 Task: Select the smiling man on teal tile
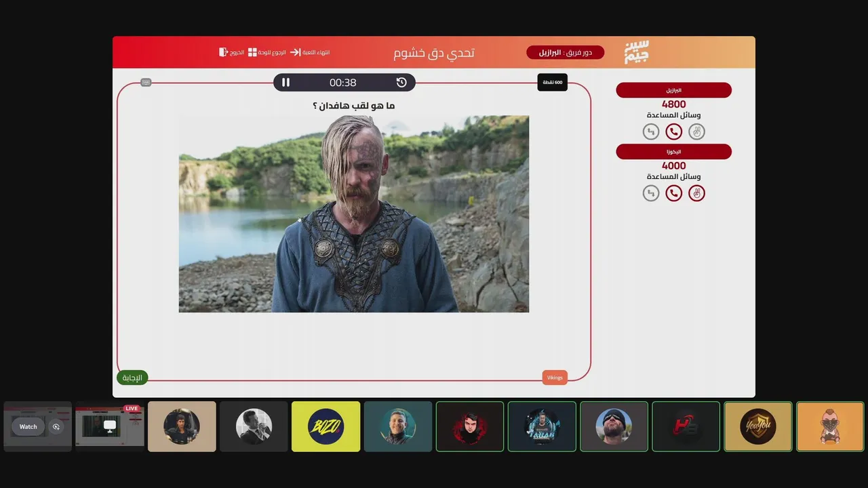398,426
